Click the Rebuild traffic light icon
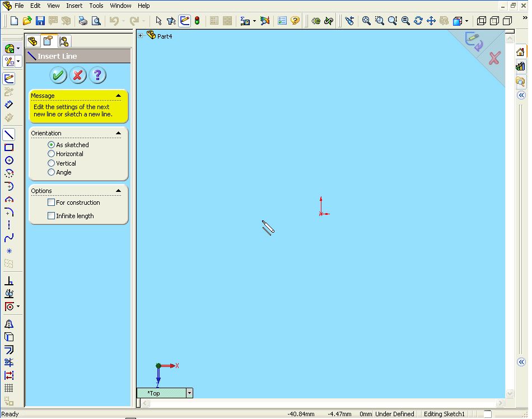 (x=197, y=21)
